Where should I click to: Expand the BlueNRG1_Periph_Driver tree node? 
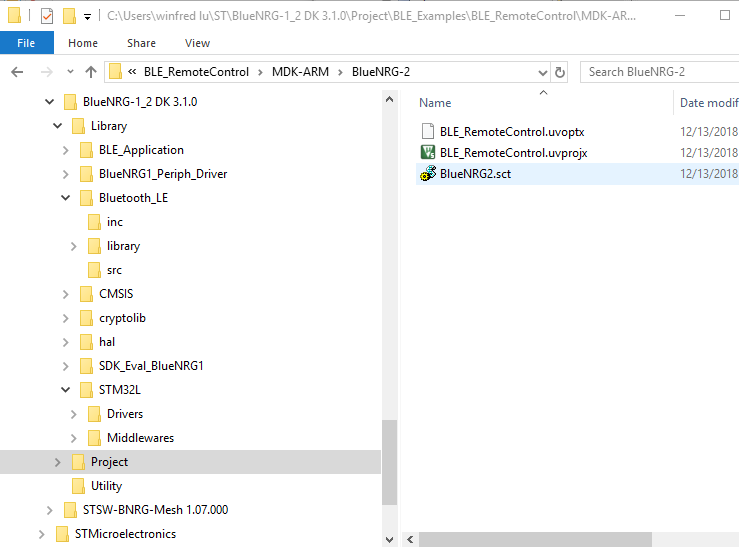pyautogui.click(x=66, y=174)
